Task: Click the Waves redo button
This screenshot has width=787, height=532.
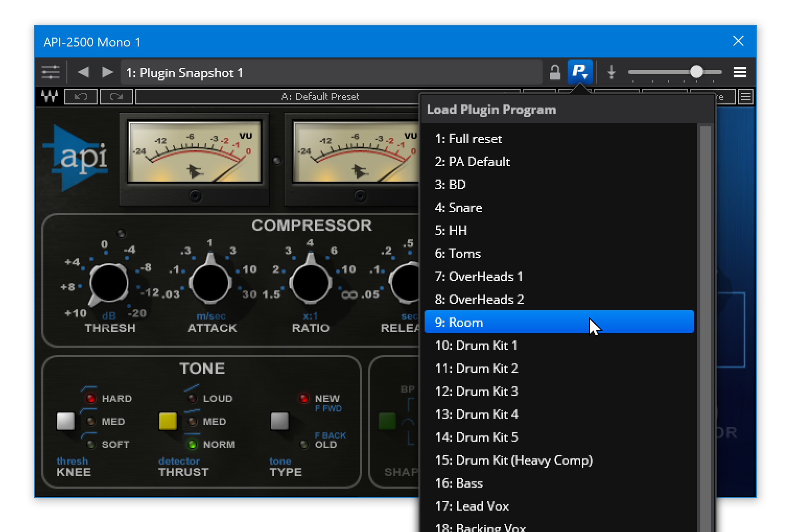Action: coord(116,97)
